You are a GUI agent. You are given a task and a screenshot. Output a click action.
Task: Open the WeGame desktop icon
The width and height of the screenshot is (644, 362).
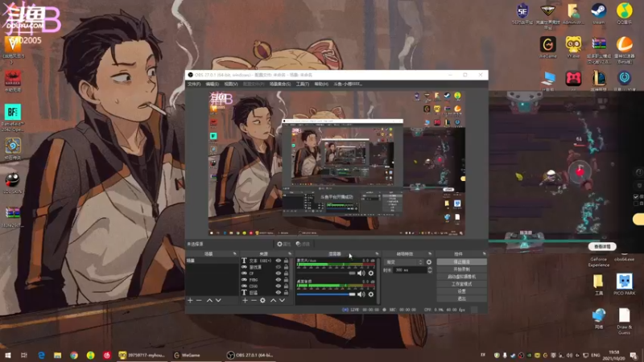pyautogui.click(x=548, y=47)
